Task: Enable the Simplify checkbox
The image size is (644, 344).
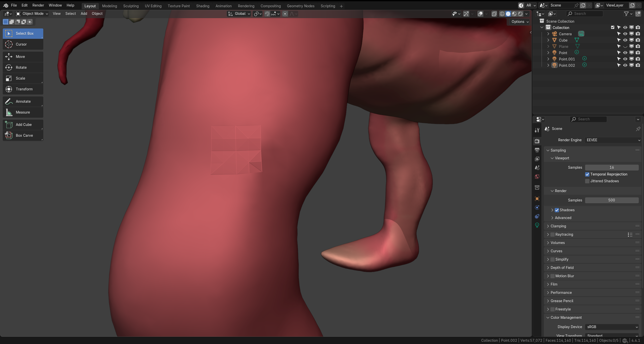Action: pyautogui.click(x=552, y=259)
